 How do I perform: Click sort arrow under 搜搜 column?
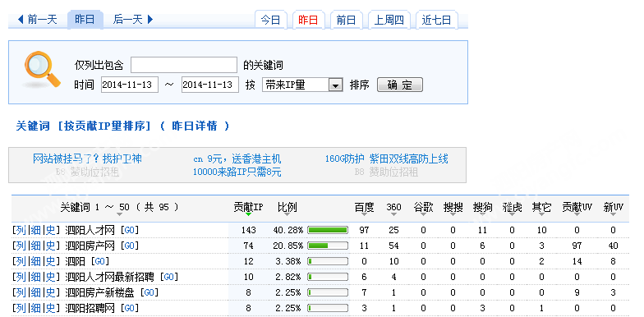pyautogui.click(x=453, y=214)
